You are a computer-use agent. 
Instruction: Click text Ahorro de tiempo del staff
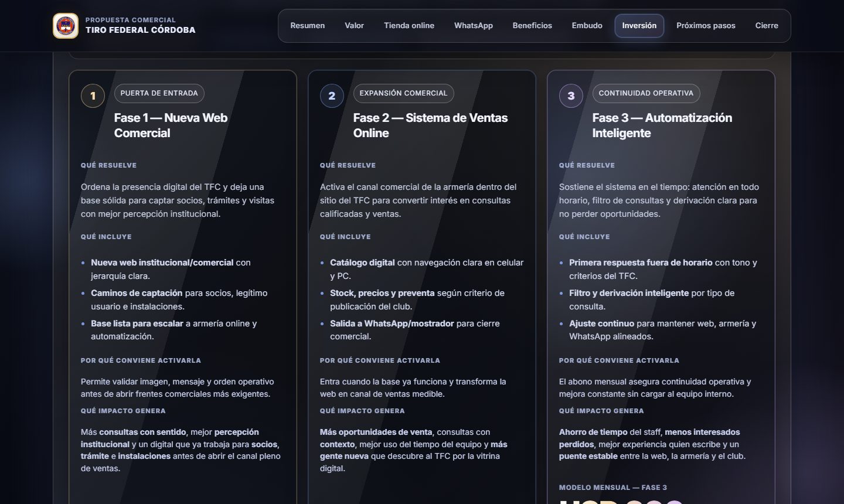click(610, 432)
